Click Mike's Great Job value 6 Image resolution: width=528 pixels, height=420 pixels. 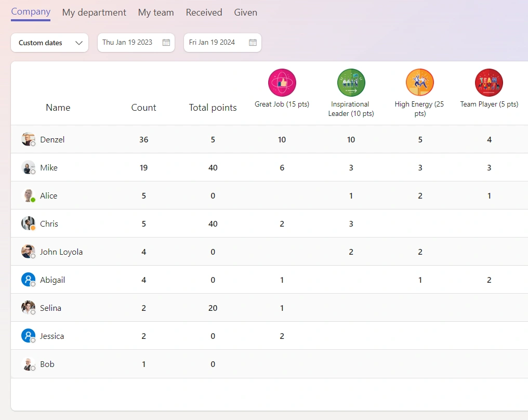(x=282, y=167)
